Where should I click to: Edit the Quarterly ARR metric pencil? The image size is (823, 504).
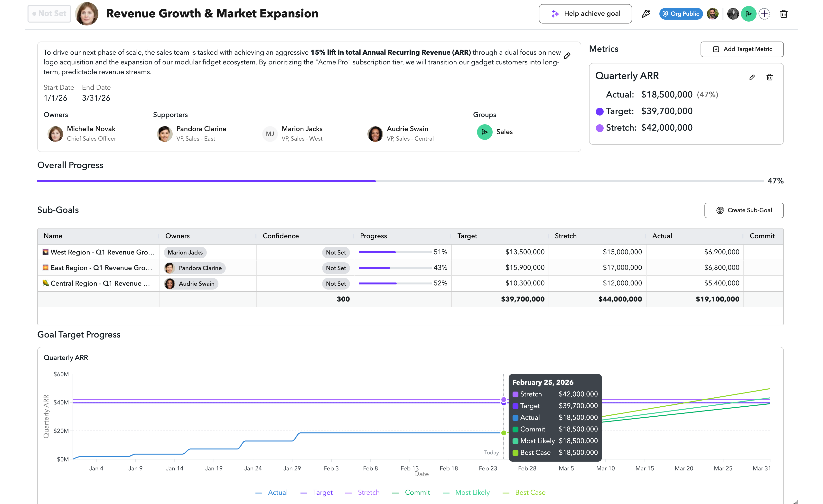click(752, 77)
